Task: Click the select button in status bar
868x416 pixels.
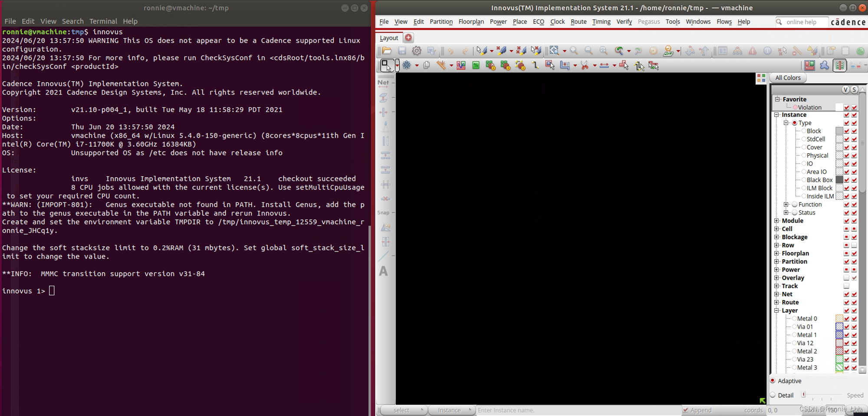Action: [x=404, y=410]
